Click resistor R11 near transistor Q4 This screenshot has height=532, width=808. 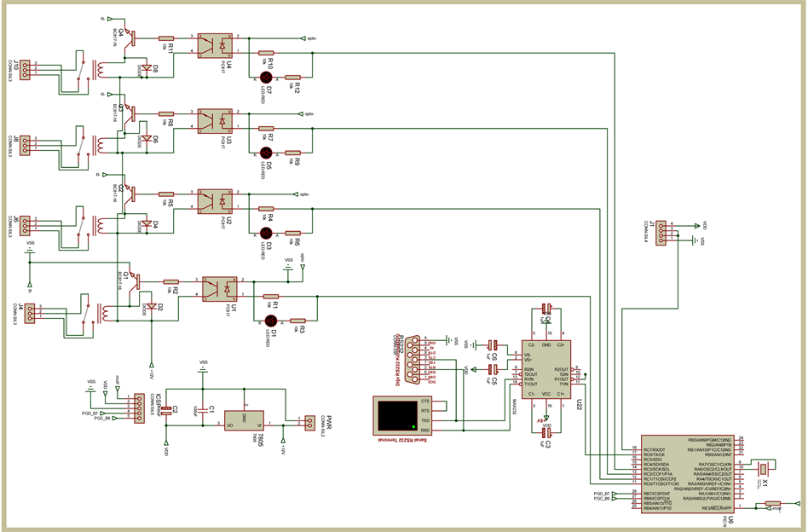coord(166,38)
